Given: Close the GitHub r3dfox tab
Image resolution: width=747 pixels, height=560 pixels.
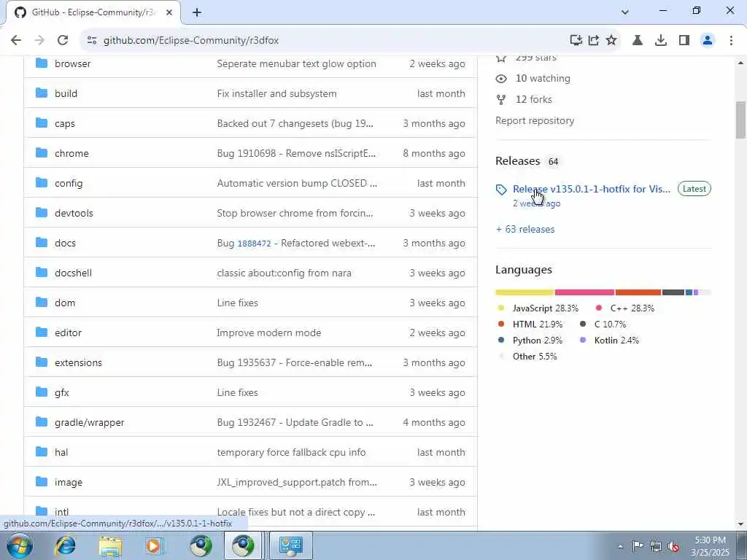Looking at the screenshot, I should coord(169,13).
